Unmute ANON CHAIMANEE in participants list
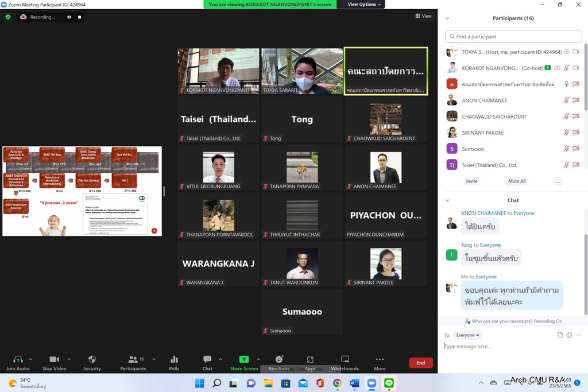Viewport: 588px width, 392px height. pos(567,100)
